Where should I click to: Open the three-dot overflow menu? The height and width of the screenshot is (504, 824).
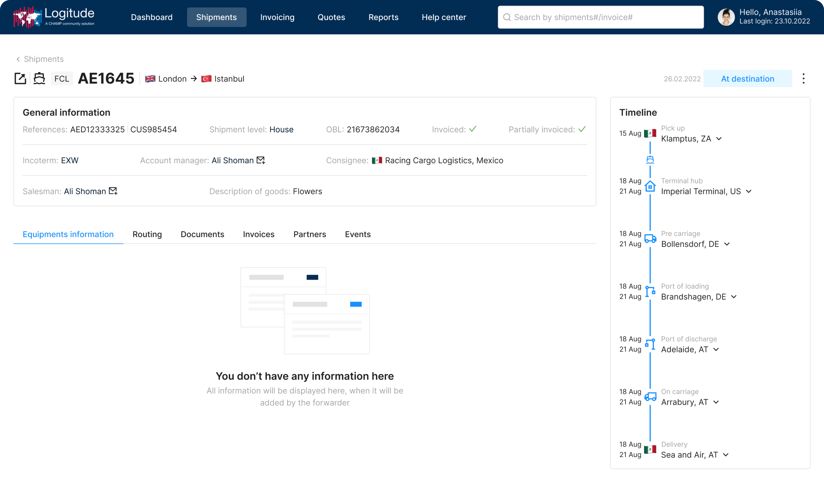(x=804, y=78)
